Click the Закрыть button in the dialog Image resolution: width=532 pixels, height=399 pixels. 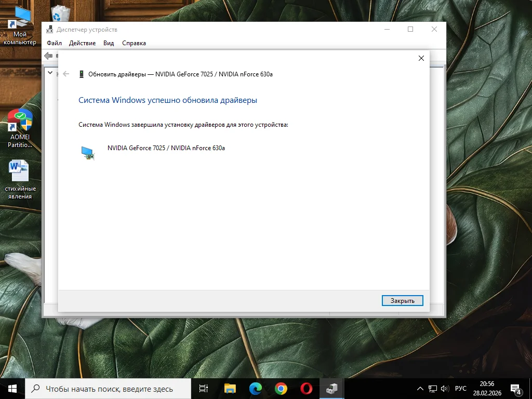tap(402, 301)
